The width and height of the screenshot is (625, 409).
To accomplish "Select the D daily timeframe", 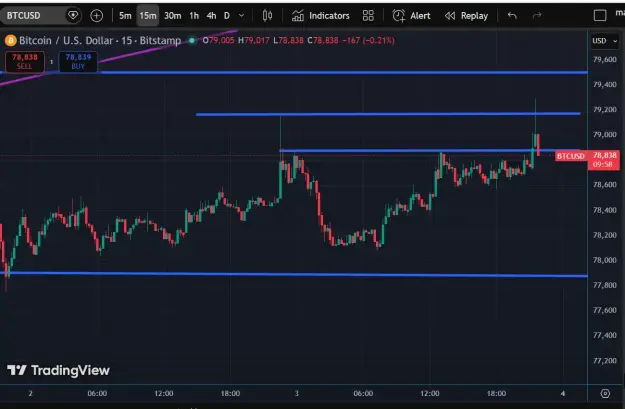I will (x=227, y=16).
